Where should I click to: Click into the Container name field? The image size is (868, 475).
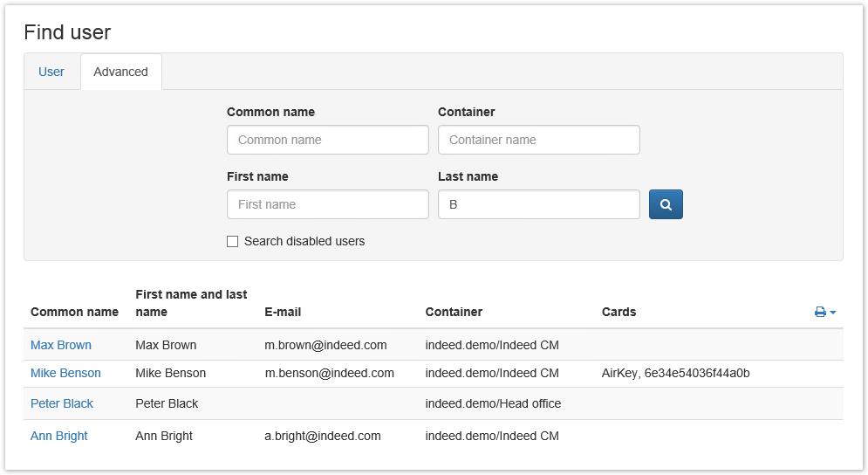[x=538, y=140]
